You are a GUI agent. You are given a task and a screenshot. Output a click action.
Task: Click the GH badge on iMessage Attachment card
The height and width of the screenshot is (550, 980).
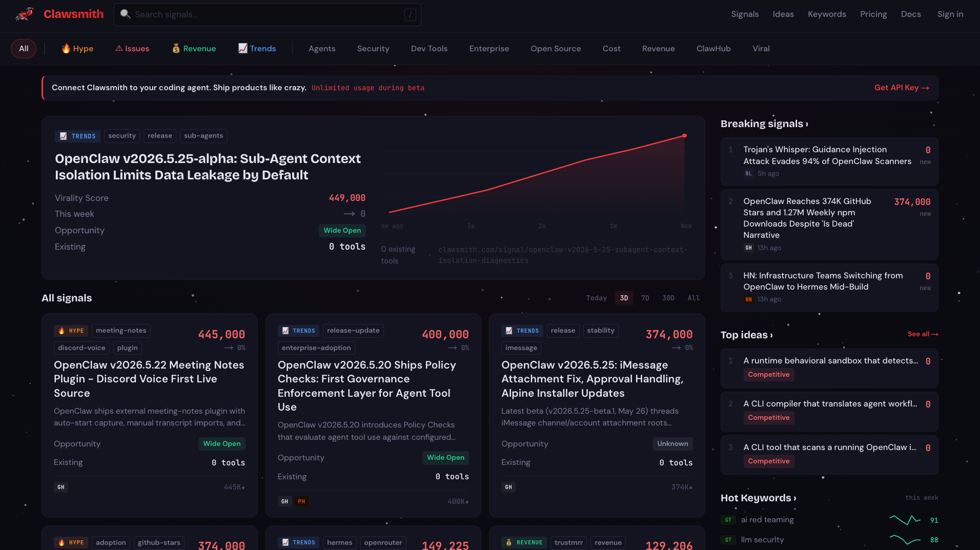point(508,487)
